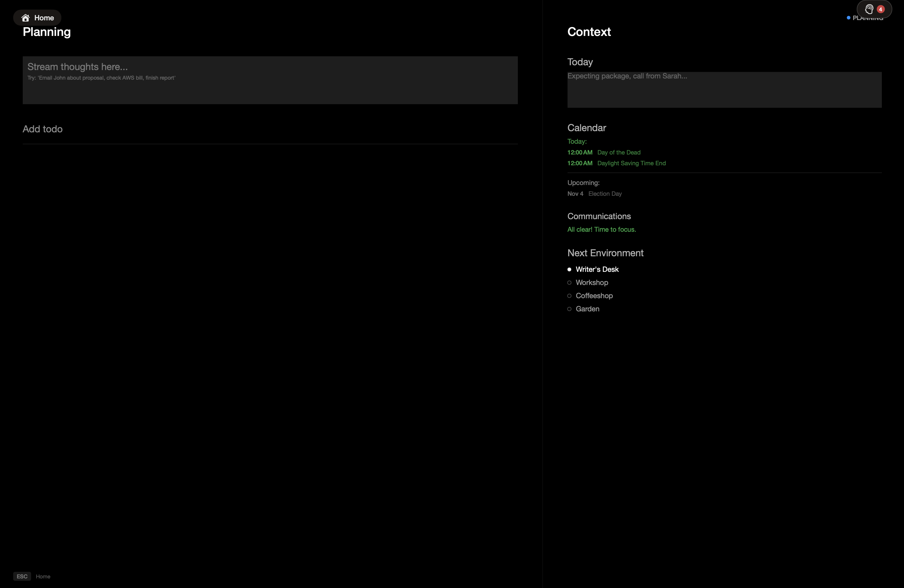Open the brain head icon panel

click(x=869, y=9)
